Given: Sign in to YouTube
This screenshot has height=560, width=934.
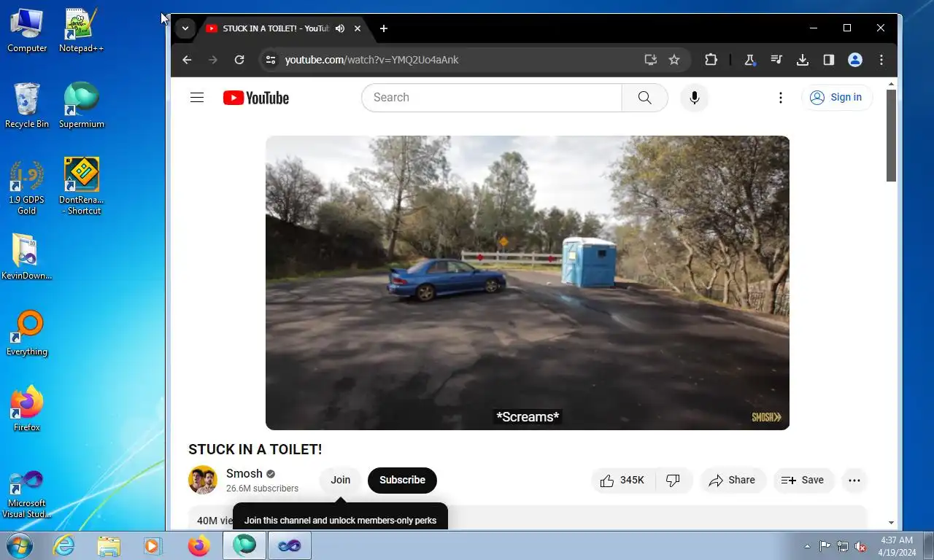Looking at the screenshot, I should pos(837,98).
